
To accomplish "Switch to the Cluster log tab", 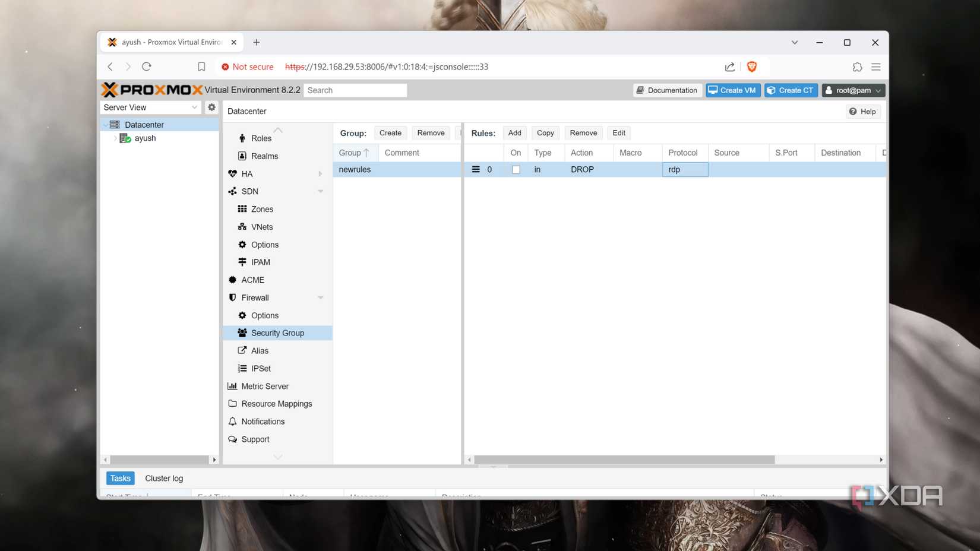I will point(164,478).
